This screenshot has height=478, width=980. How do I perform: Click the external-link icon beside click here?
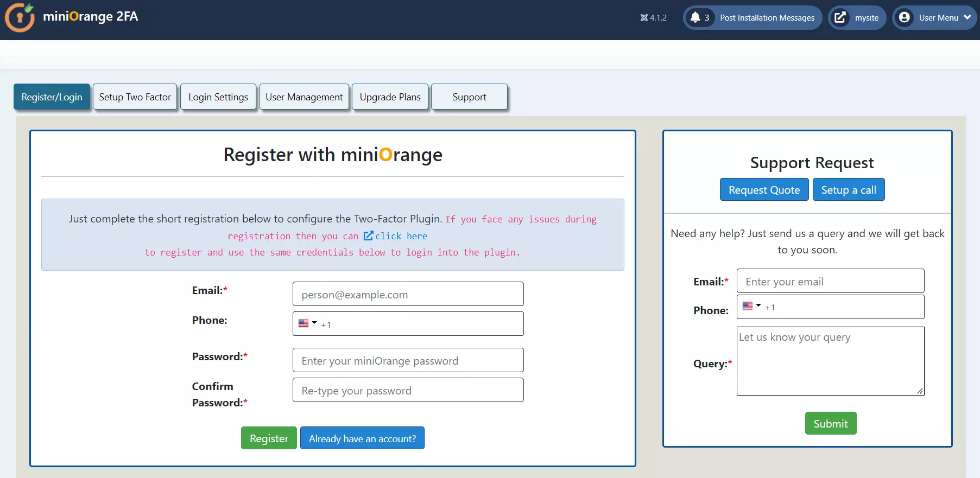tap(369, 235)
